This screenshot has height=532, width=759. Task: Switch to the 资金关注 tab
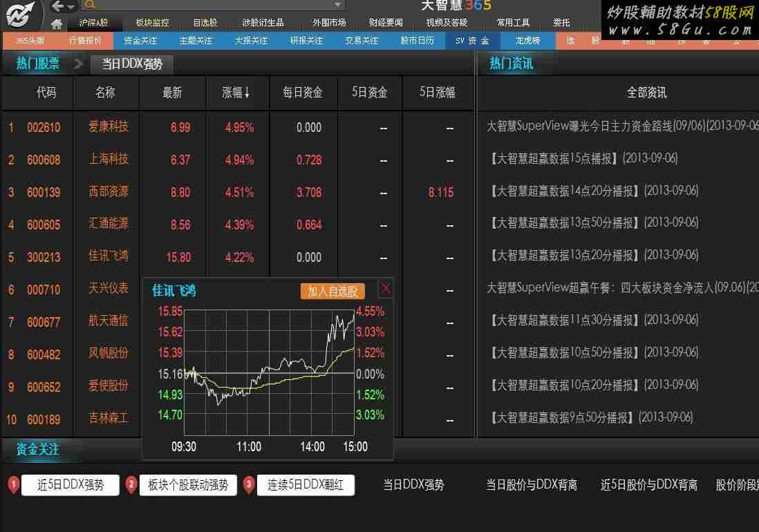tap(140, 41)
